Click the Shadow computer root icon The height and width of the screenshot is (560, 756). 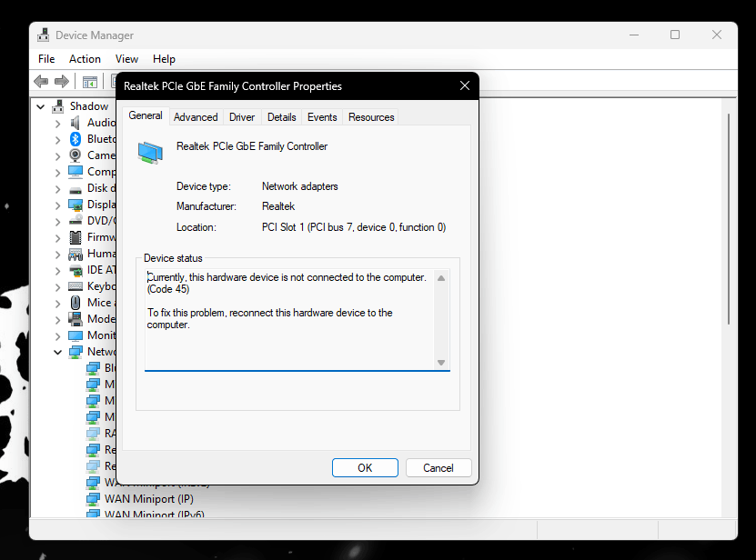59,105
